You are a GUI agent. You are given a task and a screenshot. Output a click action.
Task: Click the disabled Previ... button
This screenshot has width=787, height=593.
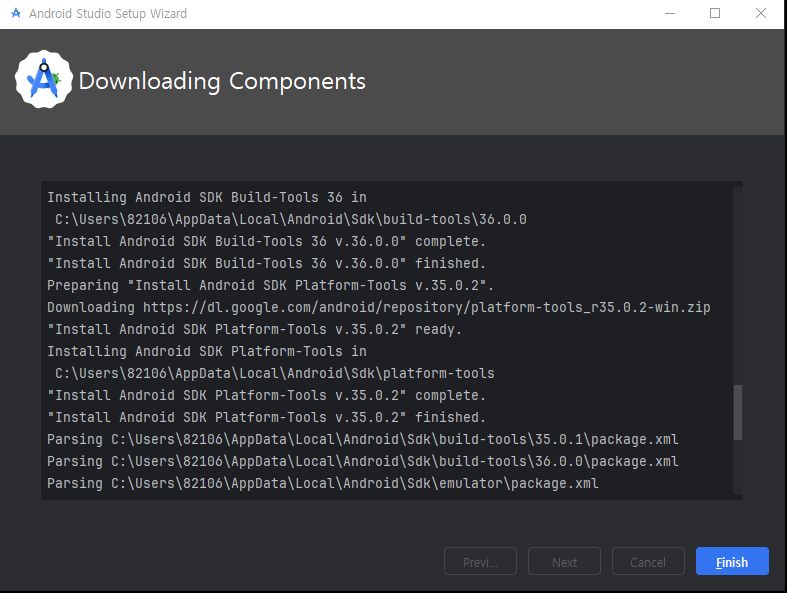point(480,561)
